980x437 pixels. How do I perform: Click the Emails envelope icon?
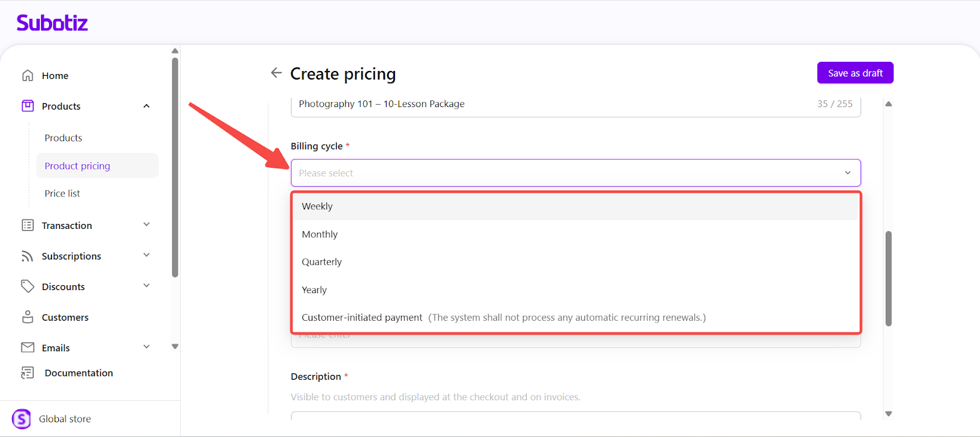[28, 348]
